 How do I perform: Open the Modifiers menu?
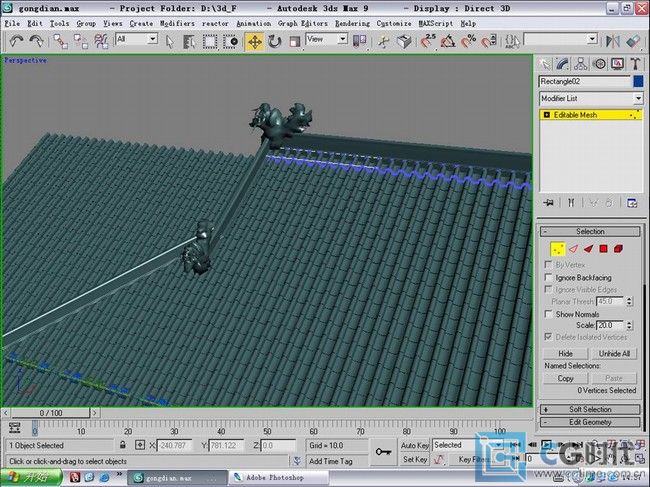[x=177, y=24]
